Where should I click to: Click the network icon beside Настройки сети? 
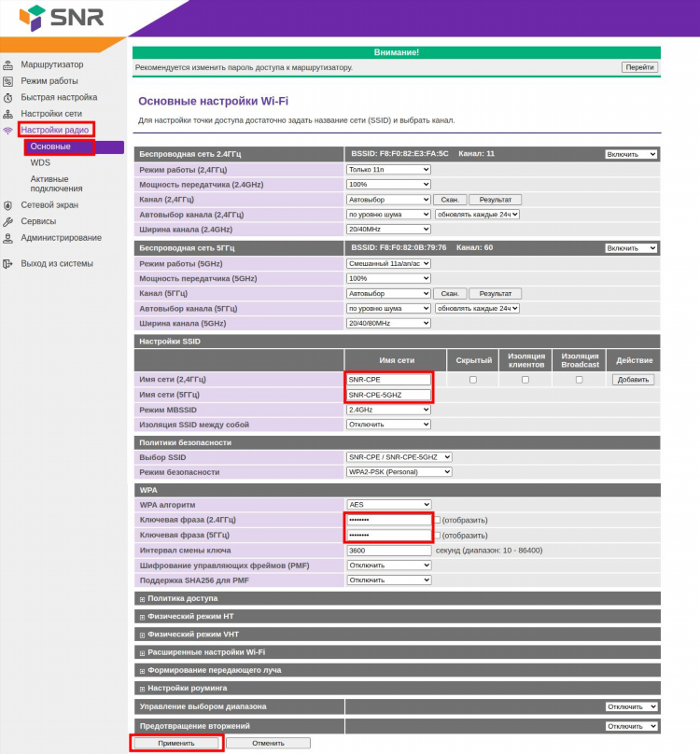pyautogui.click(x=8, y=114)
